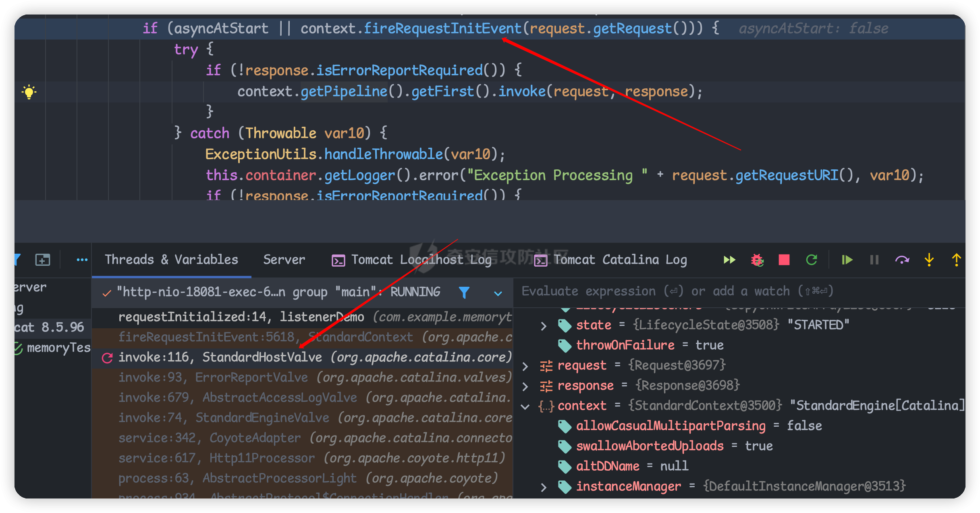Open the three-dots more options menu
The image size is (980, 513).
82,260
